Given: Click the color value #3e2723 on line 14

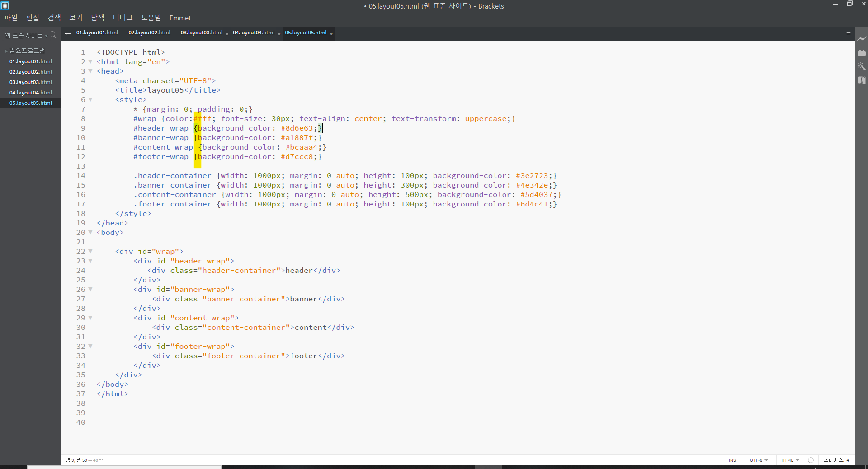Looking at the screenshot, I should coord(532,176).
